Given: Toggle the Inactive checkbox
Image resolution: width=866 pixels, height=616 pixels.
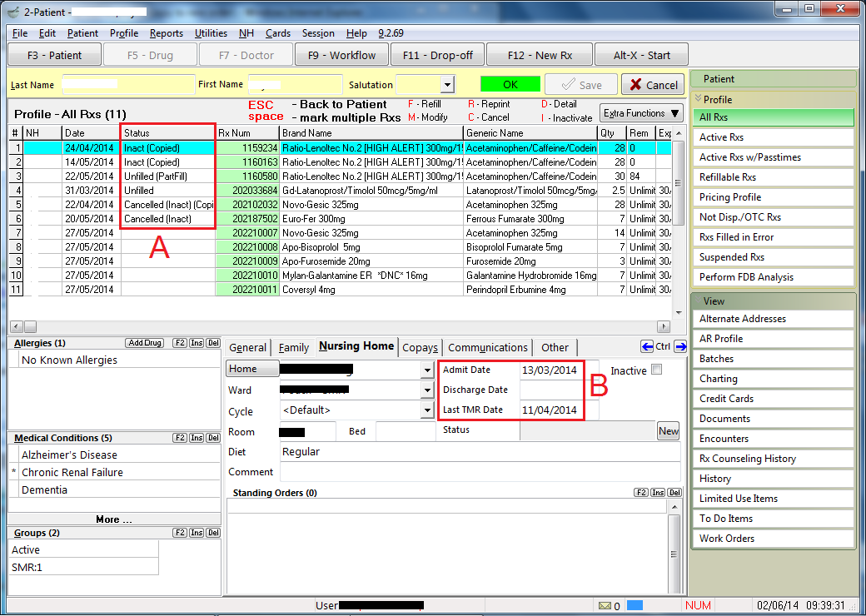Looking at the screenshot, I should (x=656, y=370).
